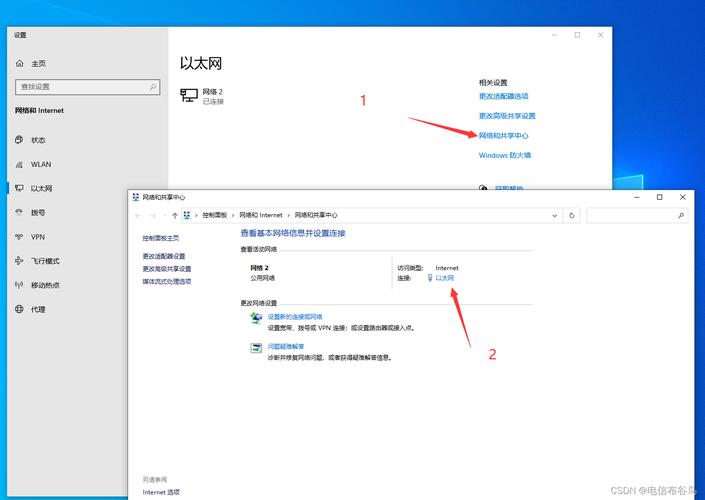Open 问题疑难解答 troubleshooting link
705x500 pixels.
tap(286, 346)
